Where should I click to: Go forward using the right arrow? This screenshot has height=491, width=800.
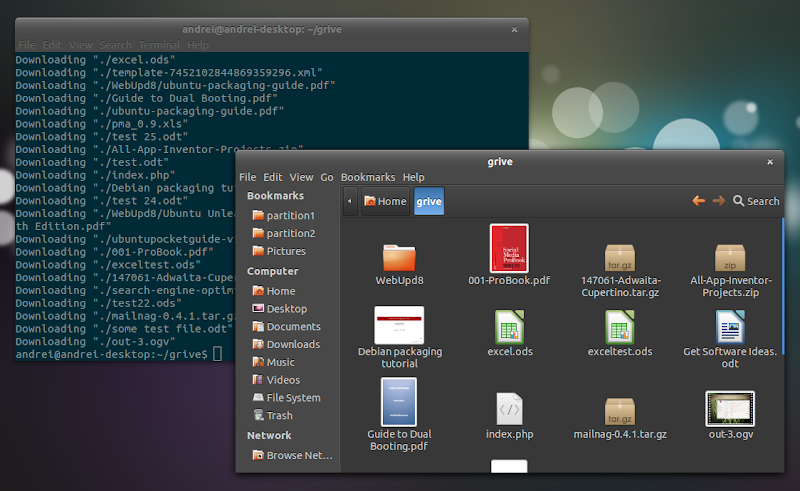[718, 201]
